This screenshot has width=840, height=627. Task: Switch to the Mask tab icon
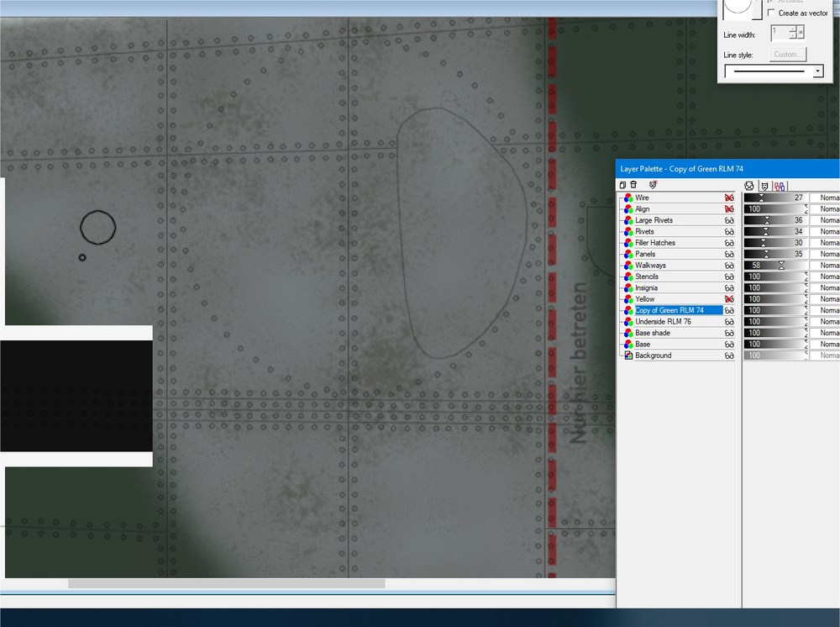[x=764, y=186]
